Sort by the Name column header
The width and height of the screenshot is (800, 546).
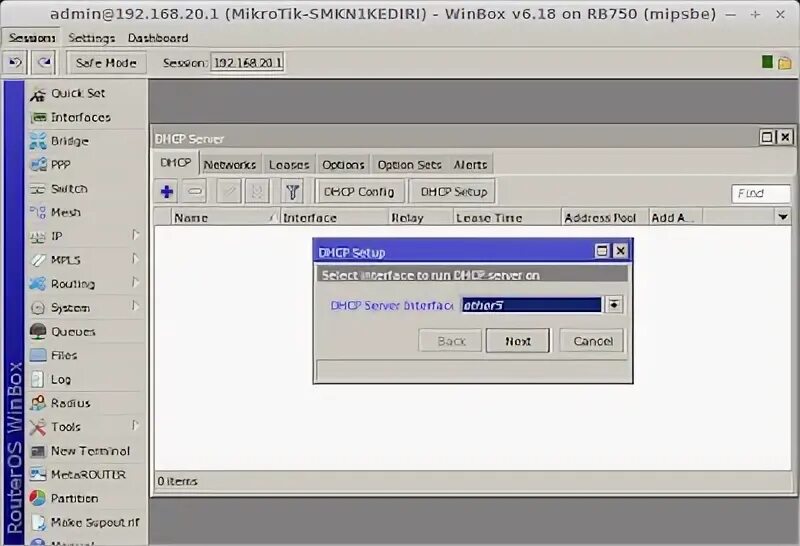coord(226,217)
